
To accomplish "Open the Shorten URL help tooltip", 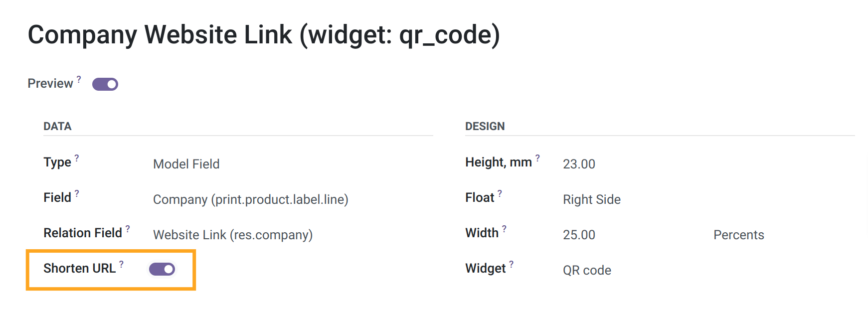I will [121, 264].
